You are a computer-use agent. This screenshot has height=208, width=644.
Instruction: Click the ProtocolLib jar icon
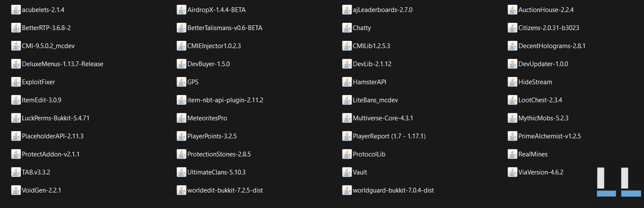347,154
